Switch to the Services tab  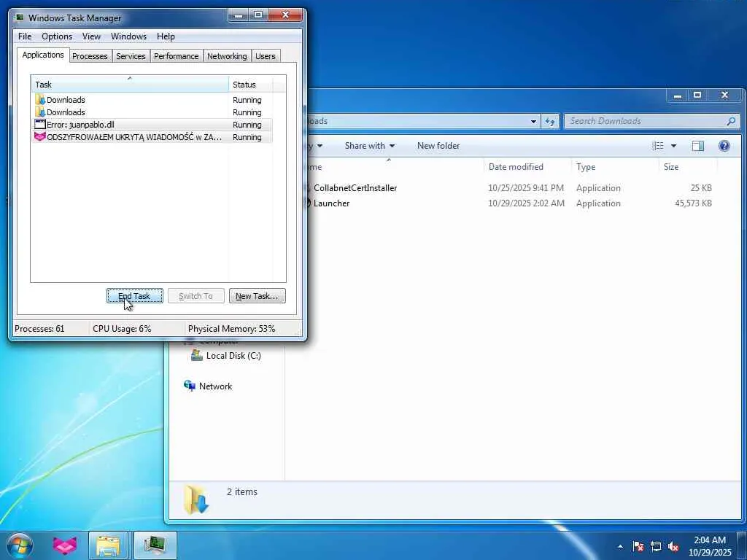point(131,56)
